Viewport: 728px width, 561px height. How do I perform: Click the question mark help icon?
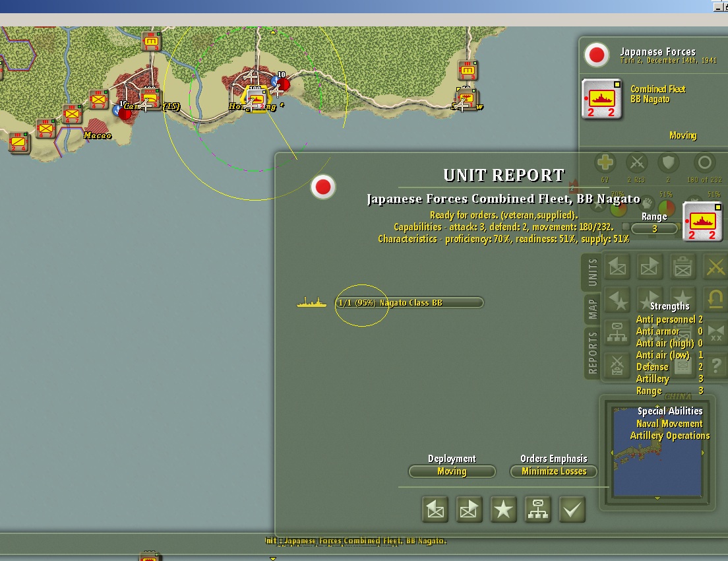click(716, 364)
